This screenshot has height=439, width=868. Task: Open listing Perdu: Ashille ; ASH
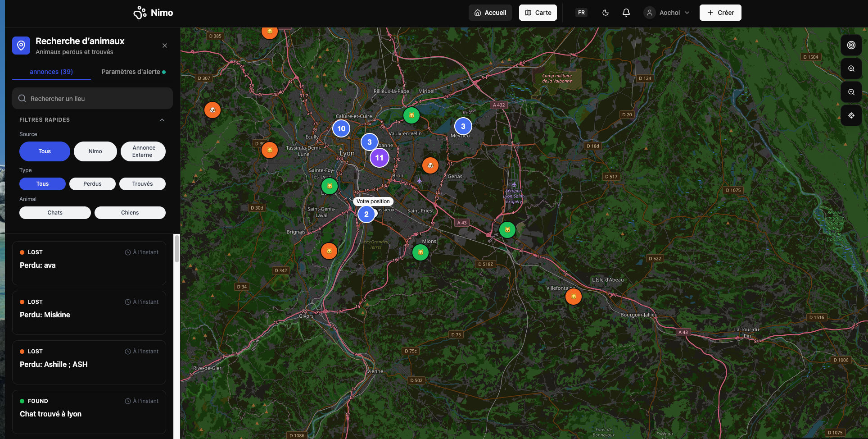[x=89, y=362]
